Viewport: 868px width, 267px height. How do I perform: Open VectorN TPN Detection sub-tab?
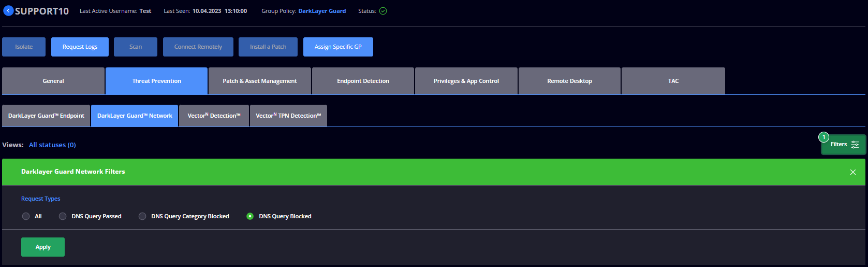[x=288, y=116]
